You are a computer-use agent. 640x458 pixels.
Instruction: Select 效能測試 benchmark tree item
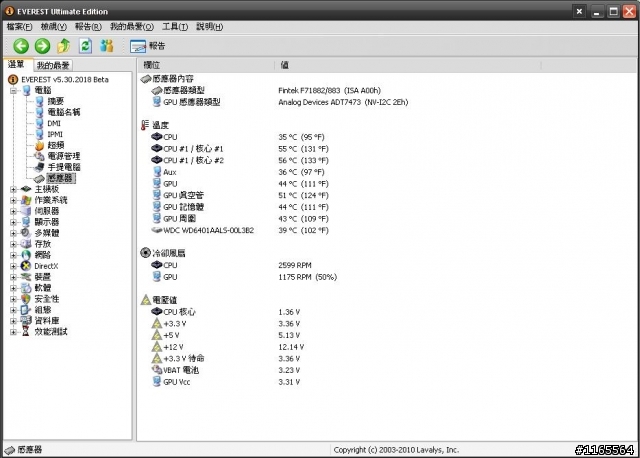pos(50,332)
